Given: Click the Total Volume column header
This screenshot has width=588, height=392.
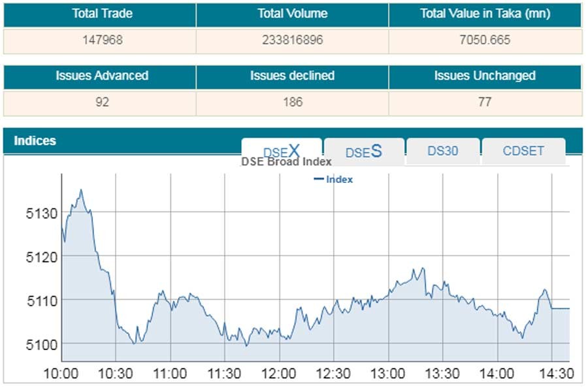Looking at the screenshot, I should tap(292, 14).
